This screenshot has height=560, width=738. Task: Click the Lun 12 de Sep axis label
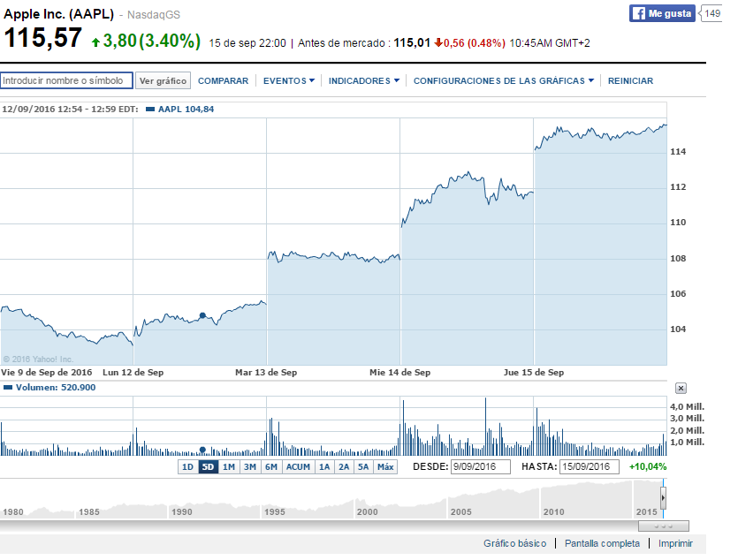click(133, 373)
